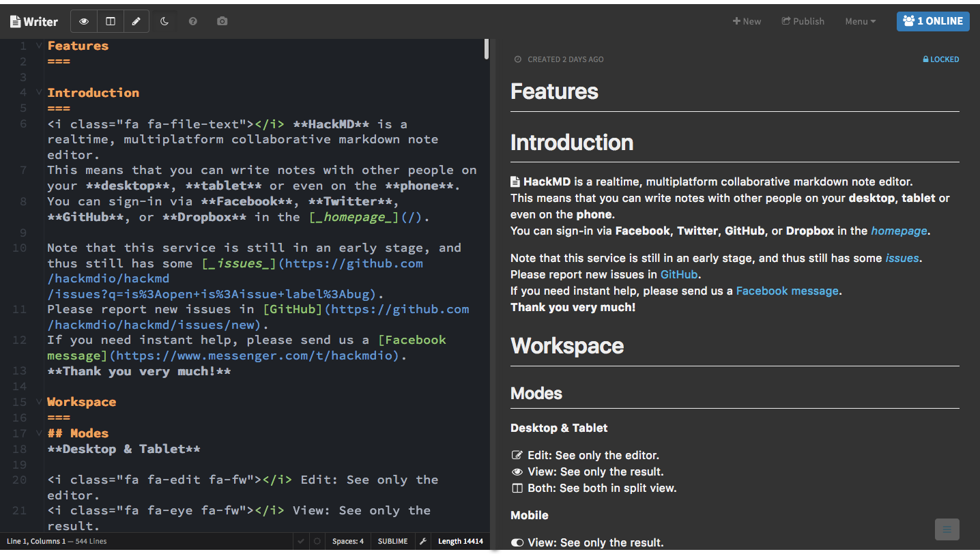This screenshot has width=980, height=554.
Task: Click the LOCKED permission indicator
Action: (941, 59)
